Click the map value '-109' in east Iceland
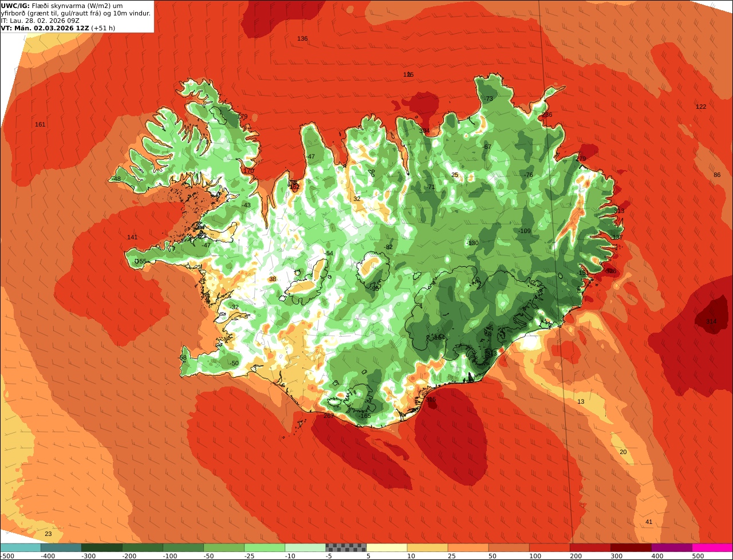The width and height of the screenshot is (733, 560). coord(525,231)
